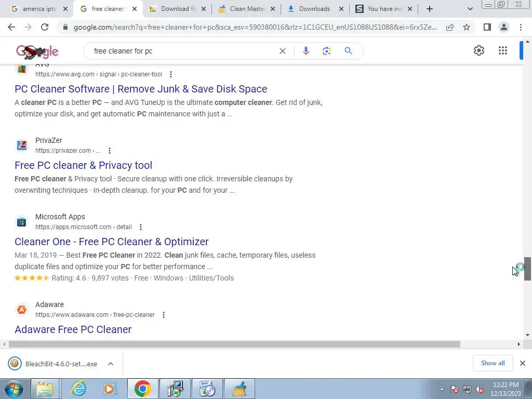Open PC Cleaner Software AVG result
This screenshot has width=532, height=399.
pos(141,89)
